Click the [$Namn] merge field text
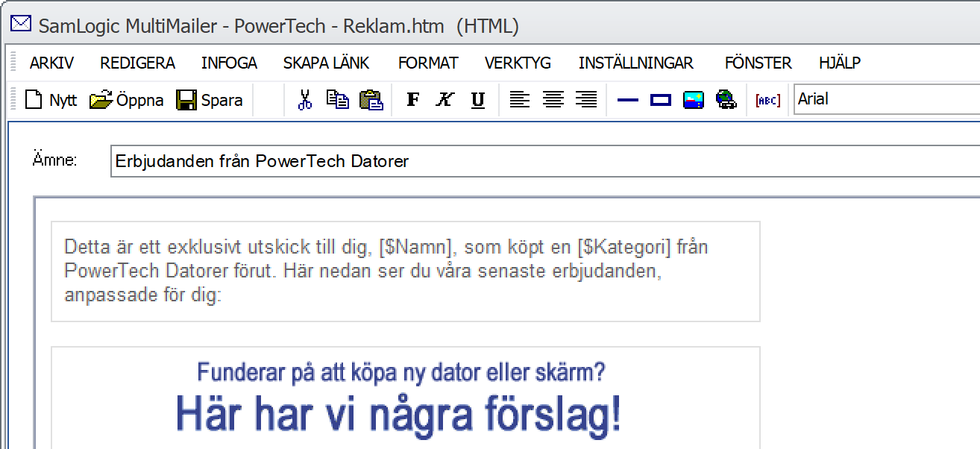 tap(415, 247)
